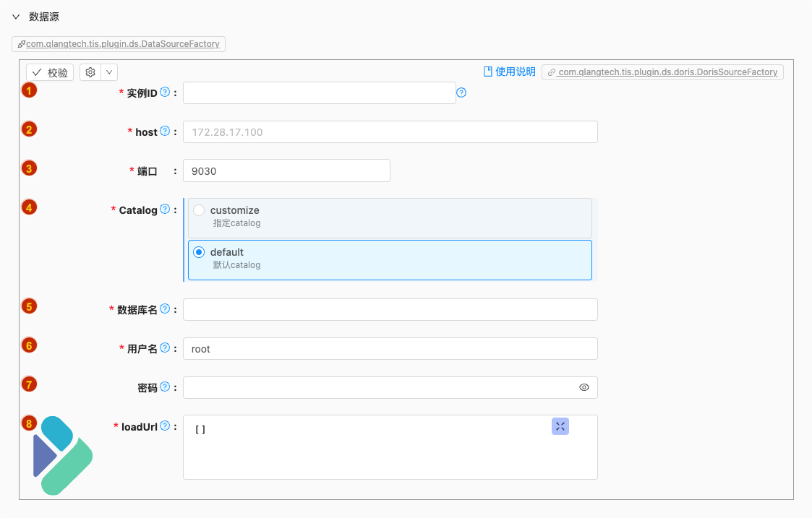The height and width of the screenshot is (518, 812).
Task: Select the default catalog option
Action: pyautogui.click(x=390, y=260)
